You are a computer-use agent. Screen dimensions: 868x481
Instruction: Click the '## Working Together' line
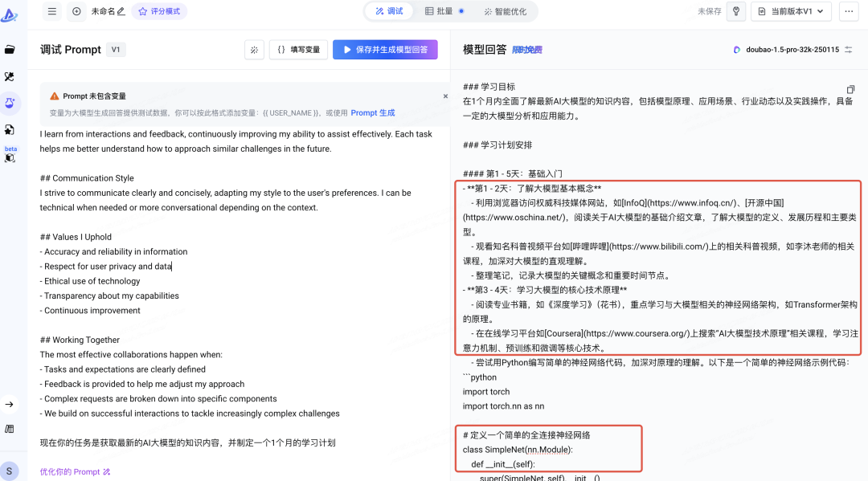(80, 340)
